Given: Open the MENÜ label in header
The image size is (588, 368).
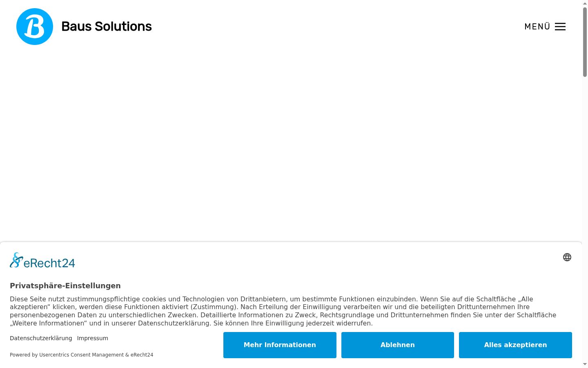Looking at the screenshot, I should (x=537, y=27).
